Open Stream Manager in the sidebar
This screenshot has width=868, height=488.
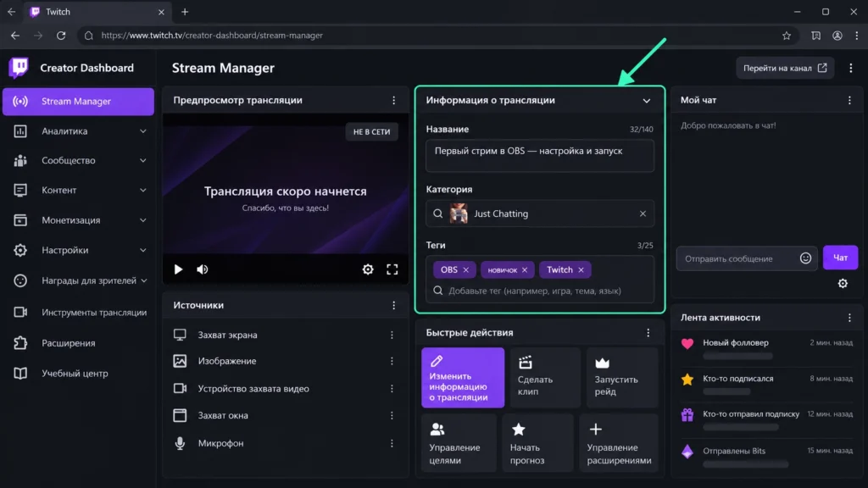[78, 102]
